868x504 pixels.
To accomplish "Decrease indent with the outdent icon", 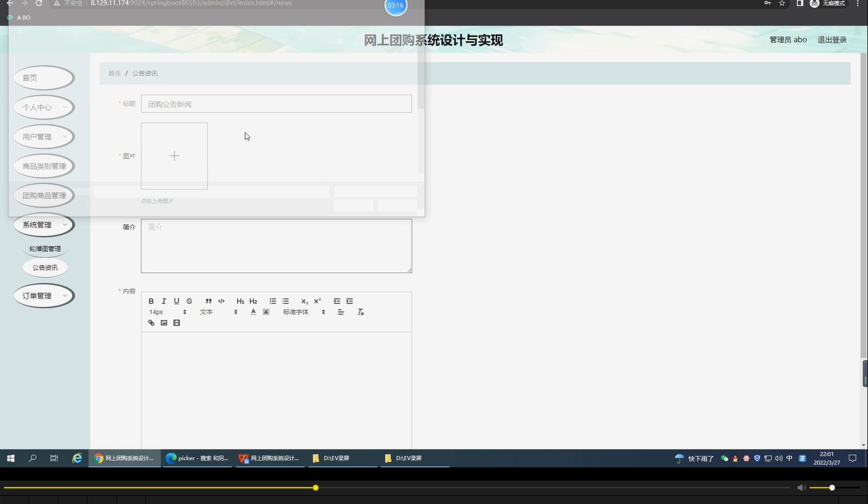I will coord(337,301).
